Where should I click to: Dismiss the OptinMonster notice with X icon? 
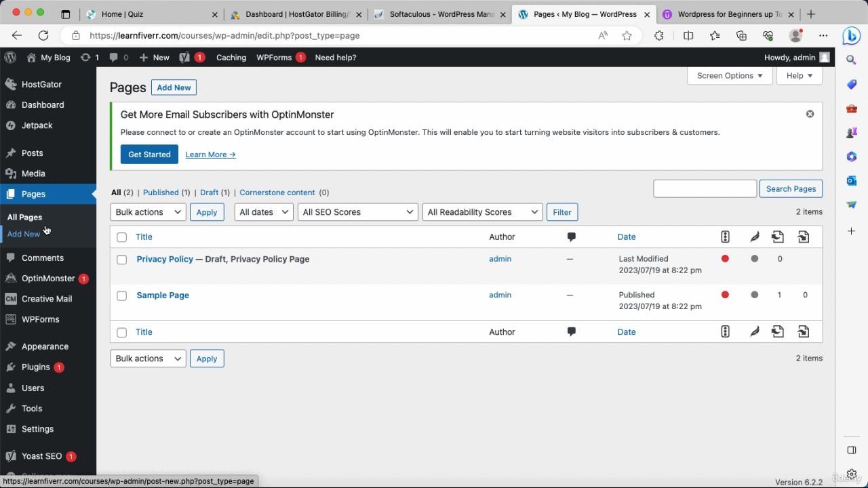[x=810, y=114]
